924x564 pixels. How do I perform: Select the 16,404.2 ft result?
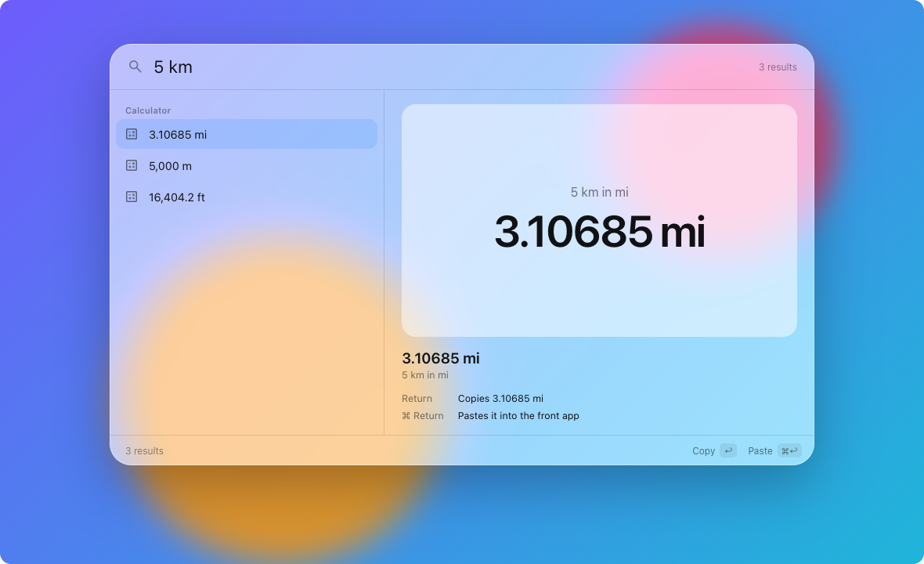(x=247, y=197)
